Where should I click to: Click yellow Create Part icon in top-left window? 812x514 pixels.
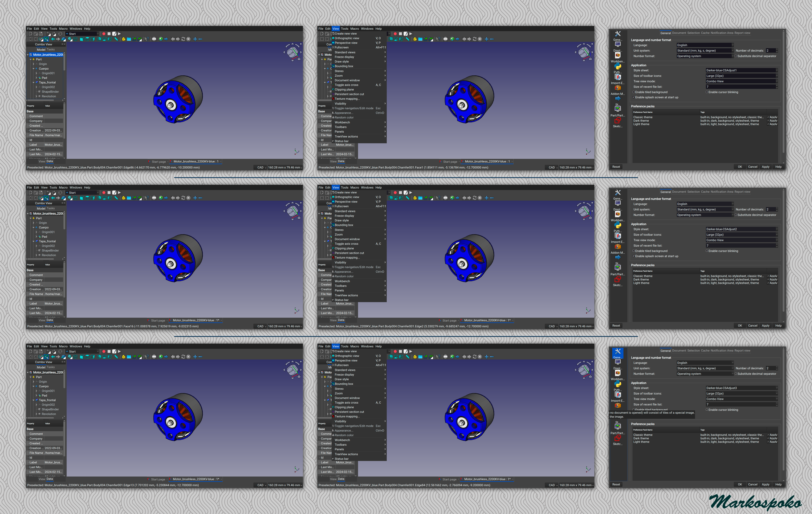click(x=124, y=39)
